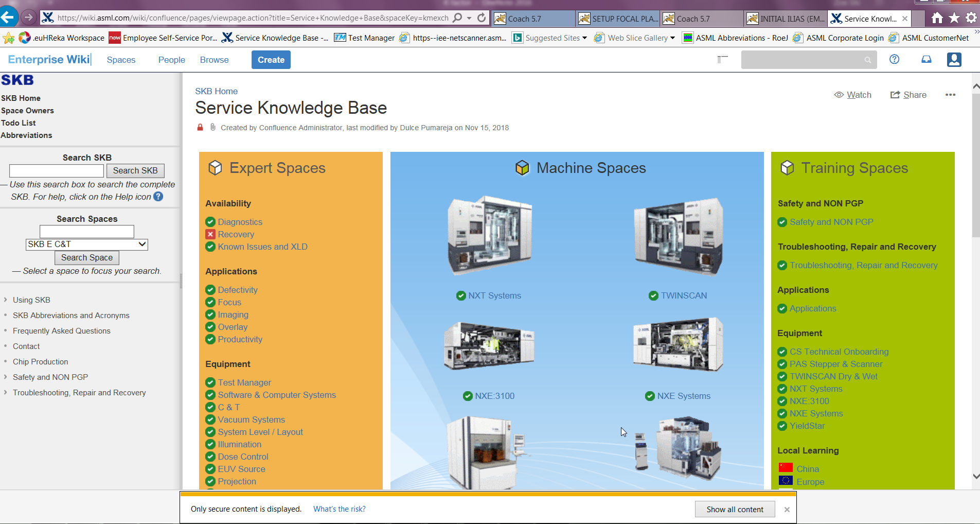
Task: Open the Known Issues and XLD link
Action: [x=262, y=247]
